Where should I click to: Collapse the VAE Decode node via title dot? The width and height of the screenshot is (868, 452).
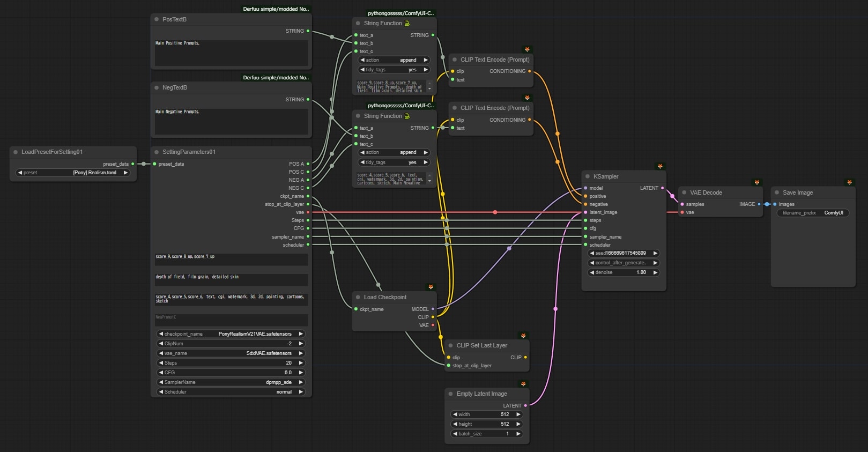684,192
